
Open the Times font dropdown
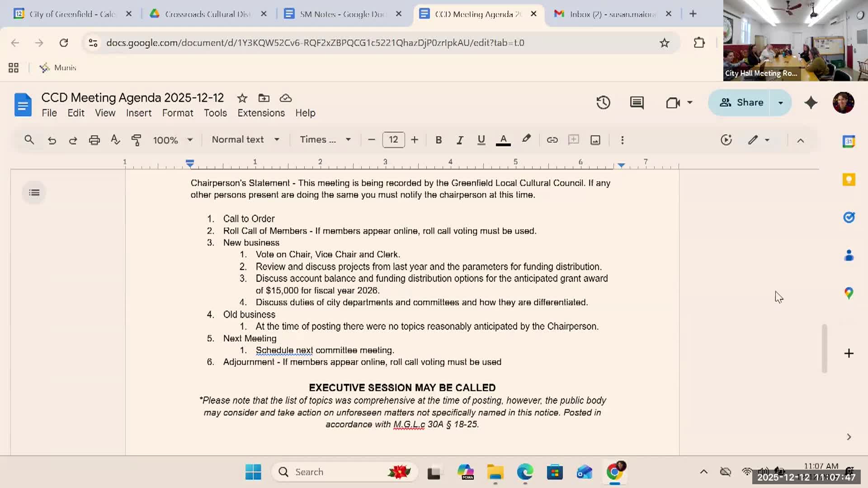click(325, 140)
